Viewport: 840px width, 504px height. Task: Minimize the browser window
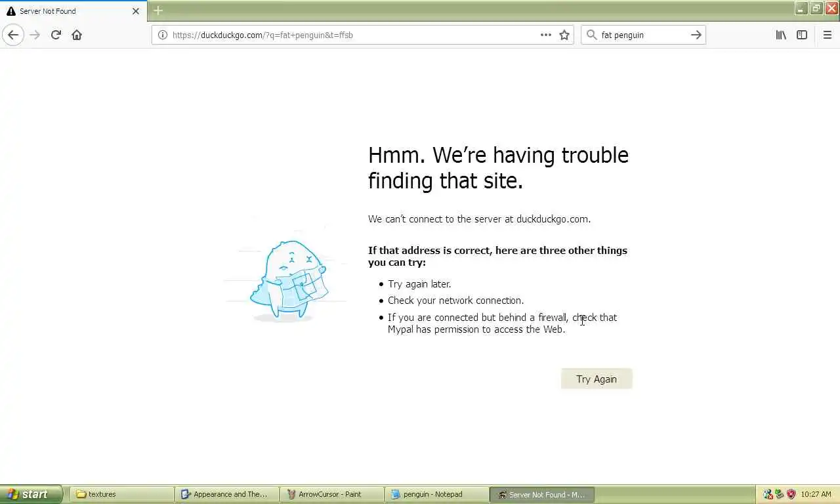[801, 8]
